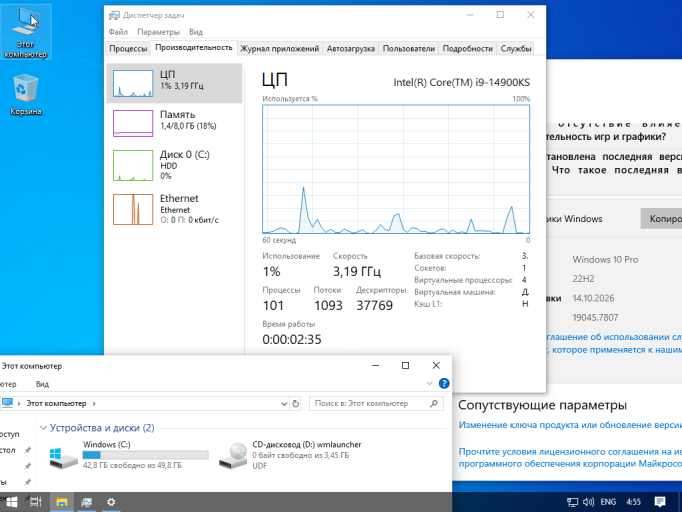Image resolution: width=682 pixels, height=512 pixels.
Task: Open Explorer help question mark icon
Action: coord(444,383)
